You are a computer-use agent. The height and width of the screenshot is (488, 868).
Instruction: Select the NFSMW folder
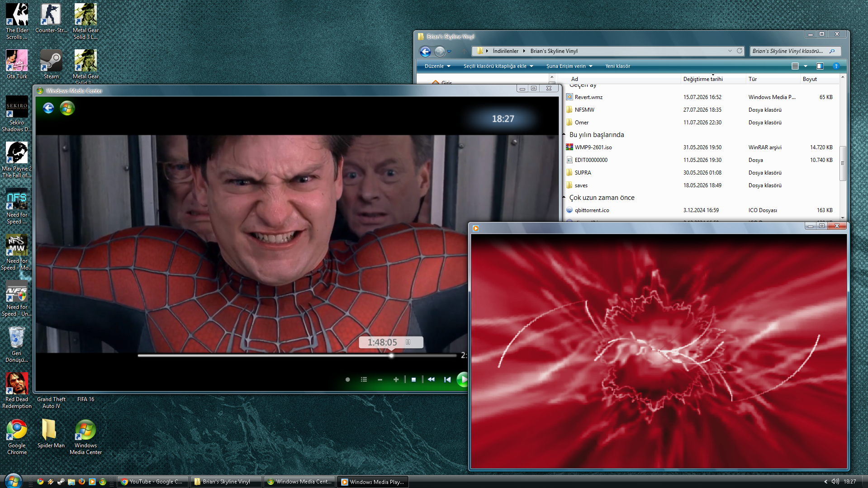click(700, 110)
